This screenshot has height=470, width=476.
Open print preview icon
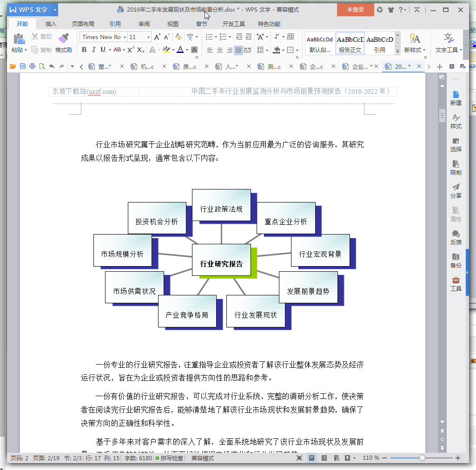[42, 66]
